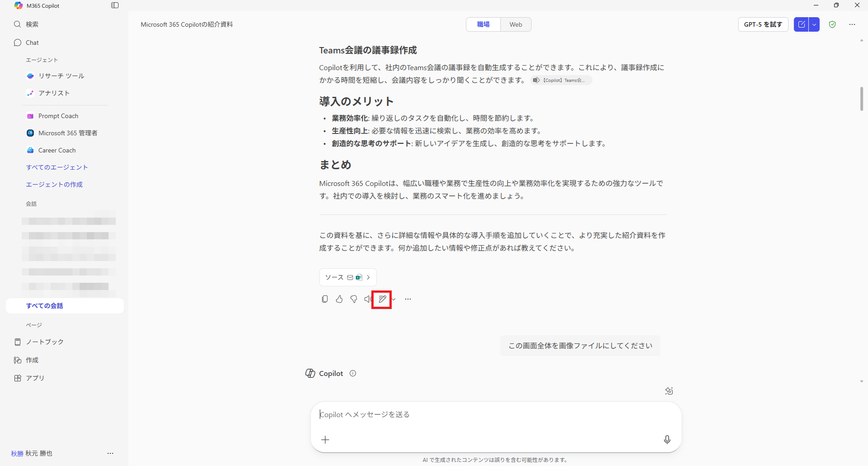Focus the Copilot へメッセージを送る input field
Screen dimensions: 868x466
496,414
